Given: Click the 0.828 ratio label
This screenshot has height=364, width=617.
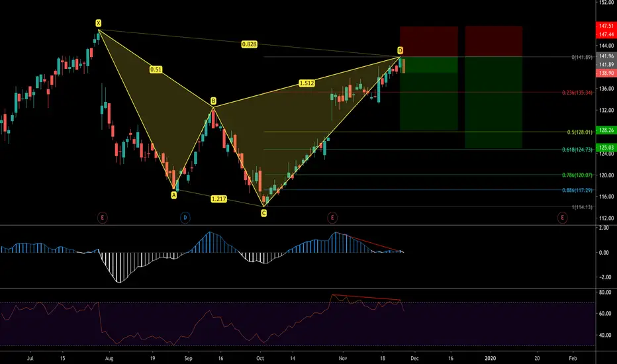Looking at the screenshot, I should pos(249,44).
